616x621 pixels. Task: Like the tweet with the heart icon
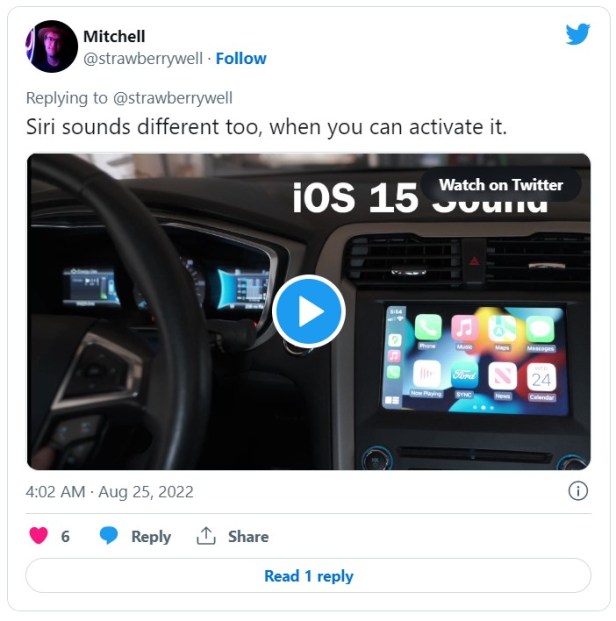(x=38, y=535)
